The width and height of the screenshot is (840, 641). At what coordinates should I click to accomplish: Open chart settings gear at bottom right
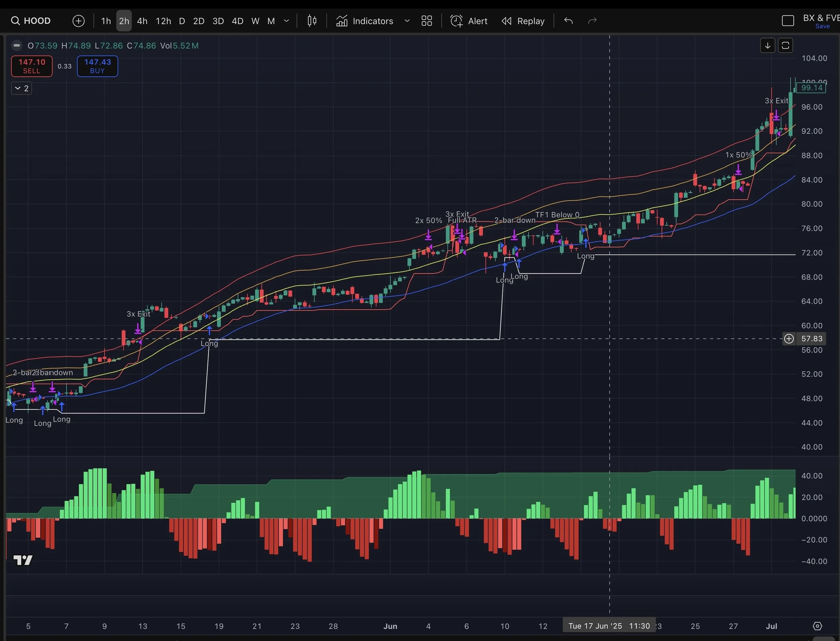817,626
